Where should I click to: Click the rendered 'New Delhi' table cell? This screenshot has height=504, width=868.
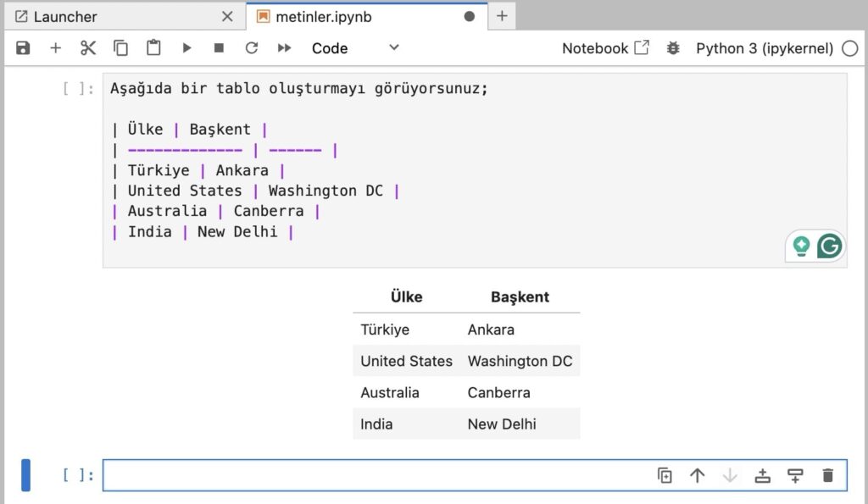[502, 424]
